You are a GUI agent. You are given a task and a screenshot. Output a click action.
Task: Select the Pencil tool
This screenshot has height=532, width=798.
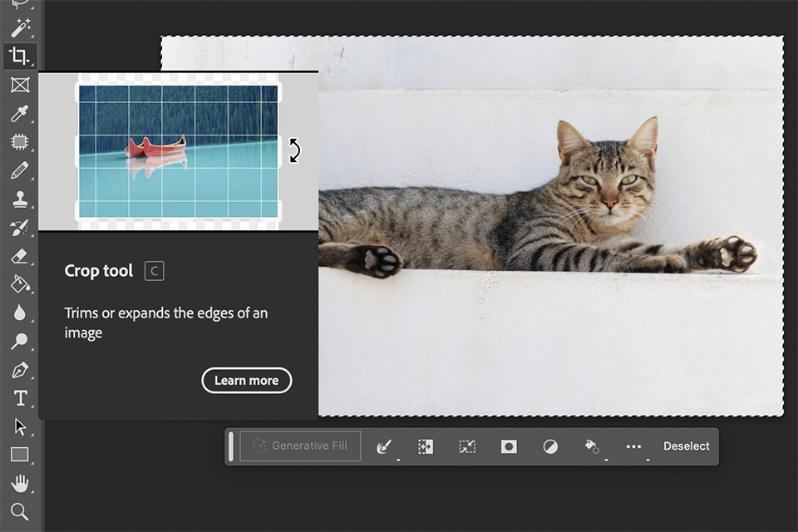tap(21, 170)
